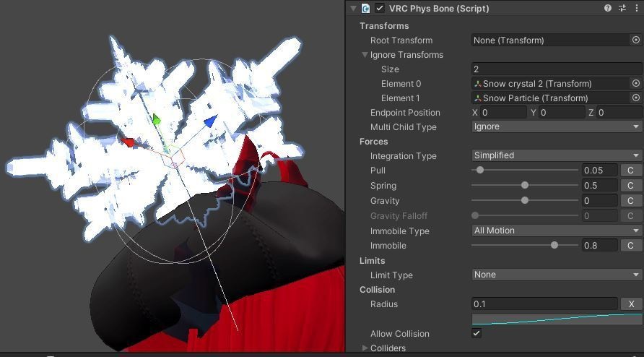This screenshot has height=357, width=644.
Task: Click the 'VRC Phys Bone (Script)' title
Action: coord(439,8)
